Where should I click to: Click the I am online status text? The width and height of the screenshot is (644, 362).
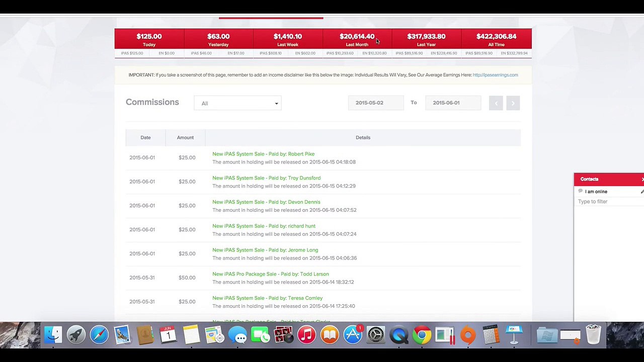(596, 192)
